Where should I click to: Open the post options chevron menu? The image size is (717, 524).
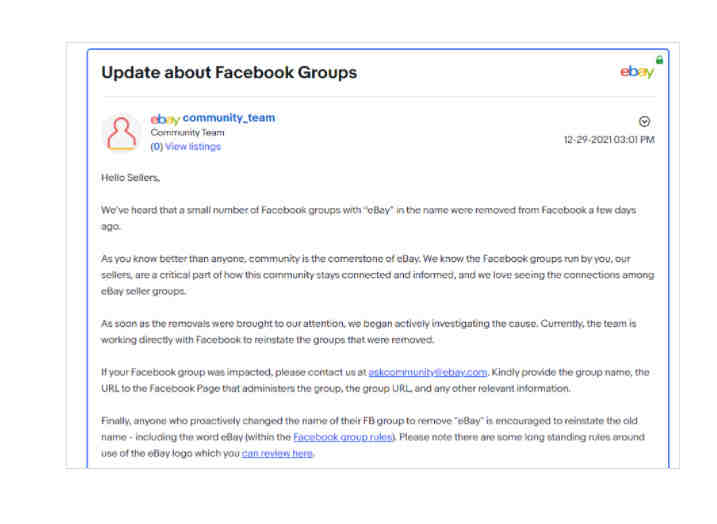[644, 121]
